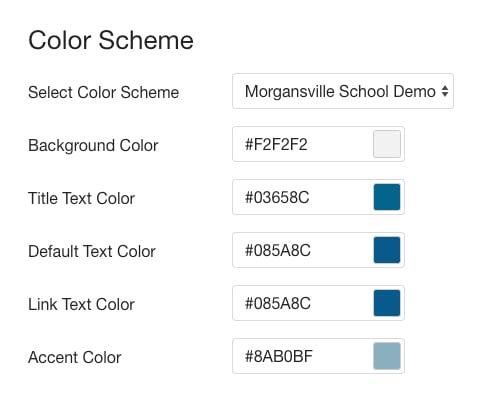Focus the Link Text Color hex field
Screen dimensions: 489x399
click(x=318, y=303)
